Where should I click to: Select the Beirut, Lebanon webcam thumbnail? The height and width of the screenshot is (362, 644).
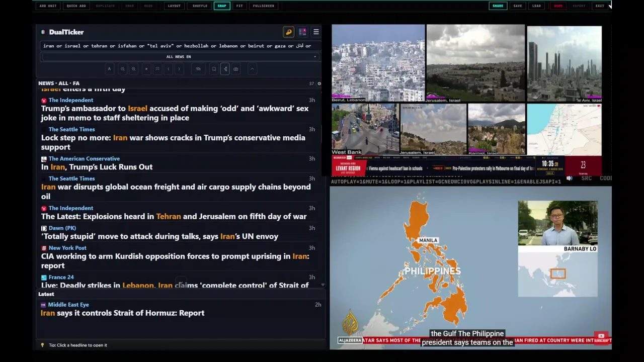(378, 64)
